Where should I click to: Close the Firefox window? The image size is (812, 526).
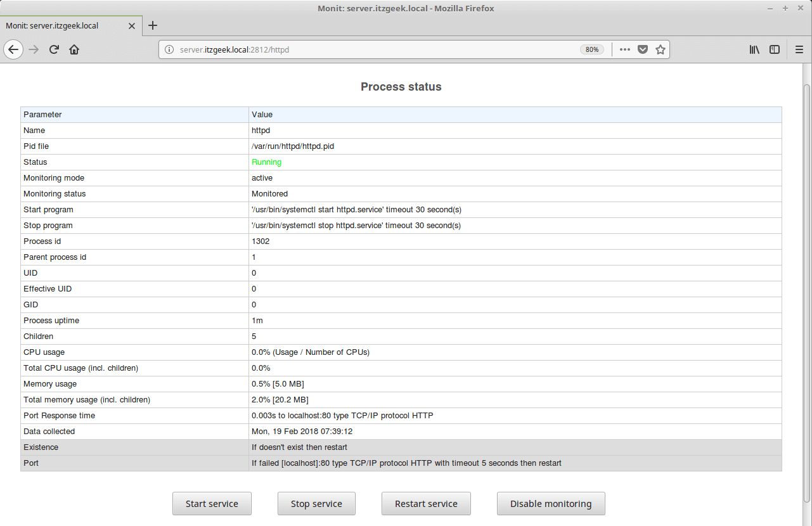tap(801, 8)
